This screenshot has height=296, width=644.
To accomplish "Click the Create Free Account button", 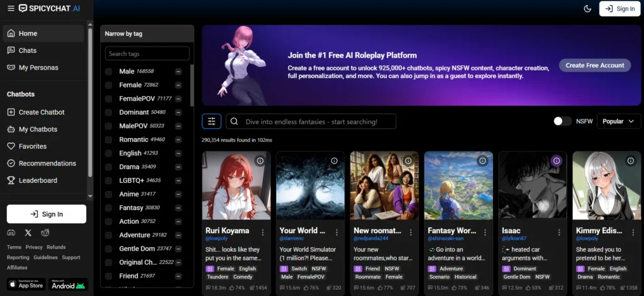I will tap(594, 65).
